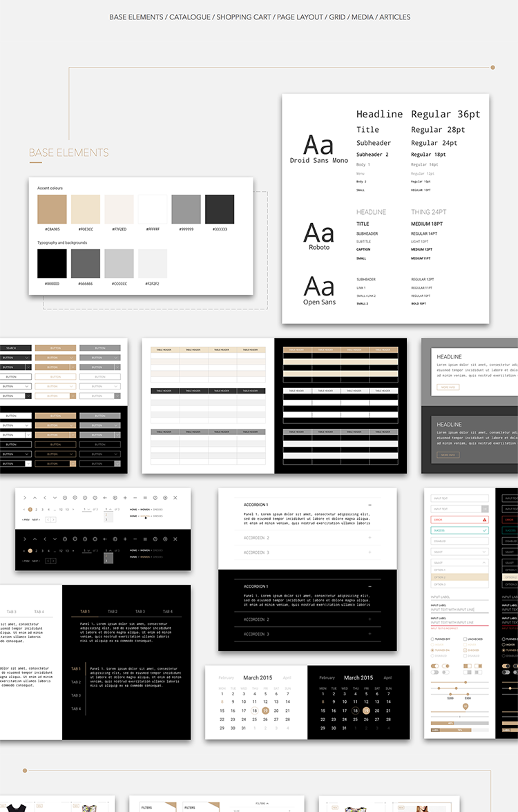
Task: Select the 'Turned Off' radio button on white panel
Action: (432, 639)
